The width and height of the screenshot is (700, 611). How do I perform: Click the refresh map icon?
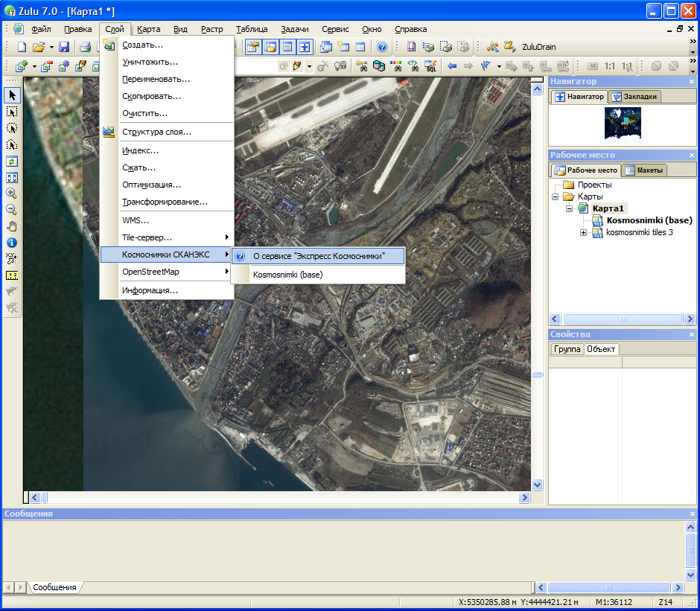pos(12,161)
